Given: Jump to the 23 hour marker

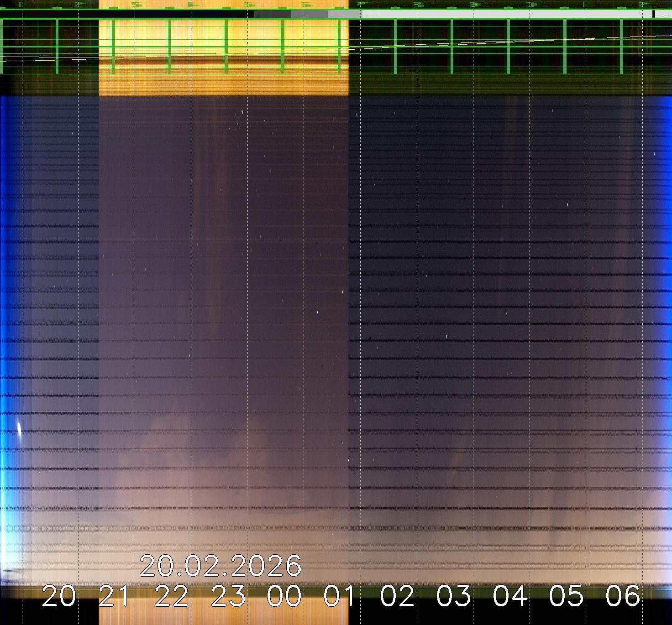Looking at the screenshot, I should [x=228, y=596].
